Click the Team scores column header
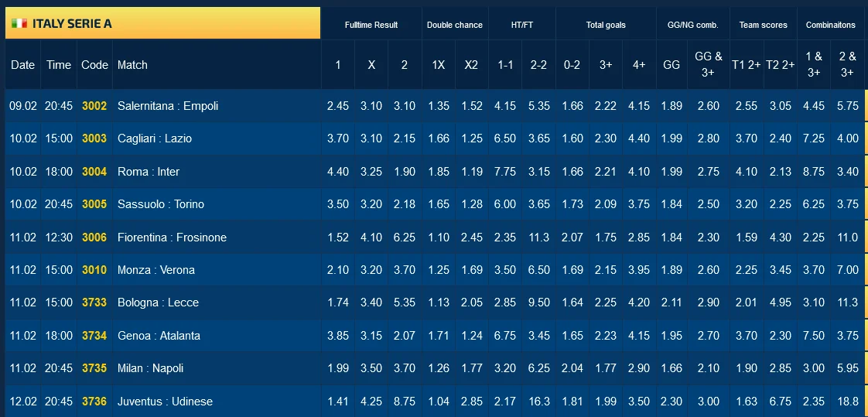The image size is (868, 417). coord(763,25)
